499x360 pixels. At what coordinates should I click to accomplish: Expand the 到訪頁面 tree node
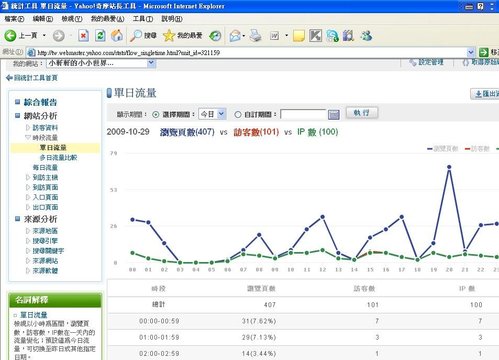[28, 187]
